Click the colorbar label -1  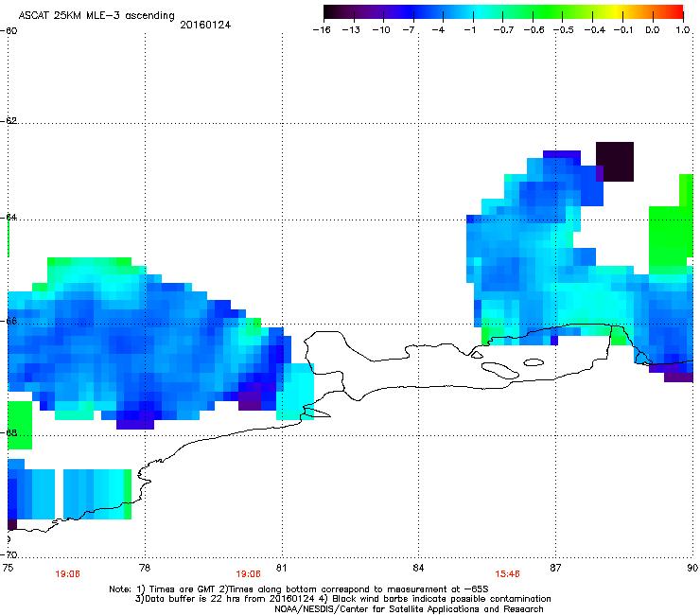(x=469, y=30)
